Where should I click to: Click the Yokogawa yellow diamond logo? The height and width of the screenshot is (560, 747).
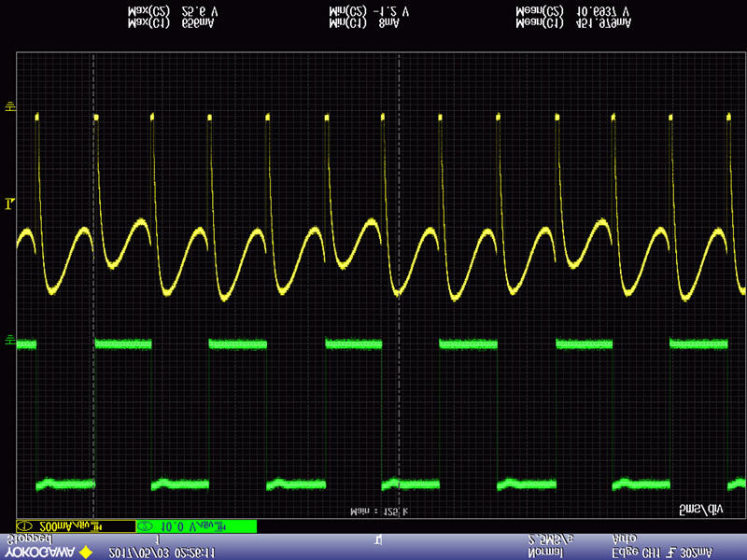86,553
